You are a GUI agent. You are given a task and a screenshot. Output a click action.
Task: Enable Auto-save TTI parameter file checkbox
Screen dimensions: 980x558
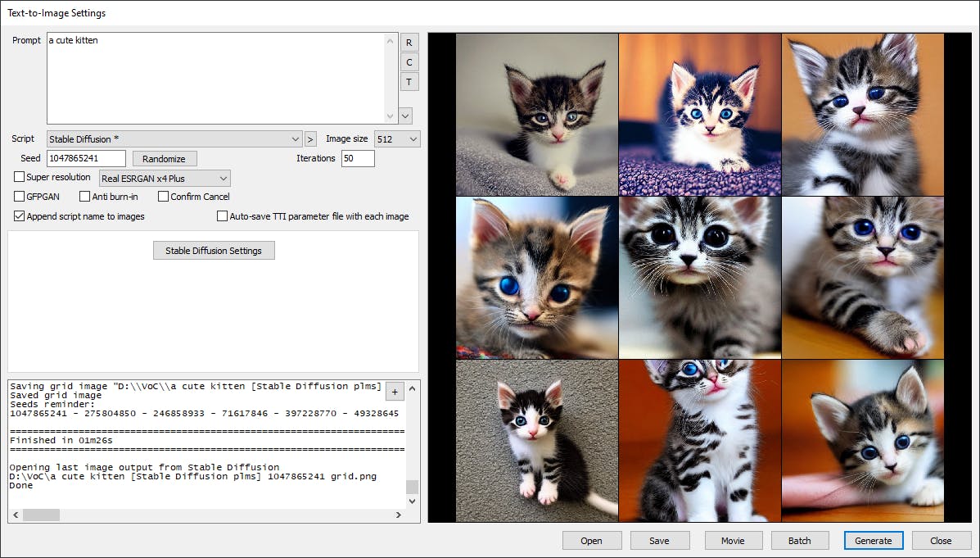[x=222, y=215]
